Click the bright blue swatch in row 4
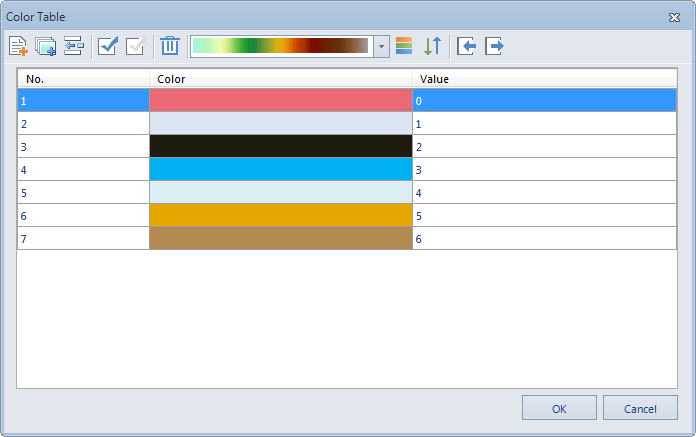 (x=281, y=169)
